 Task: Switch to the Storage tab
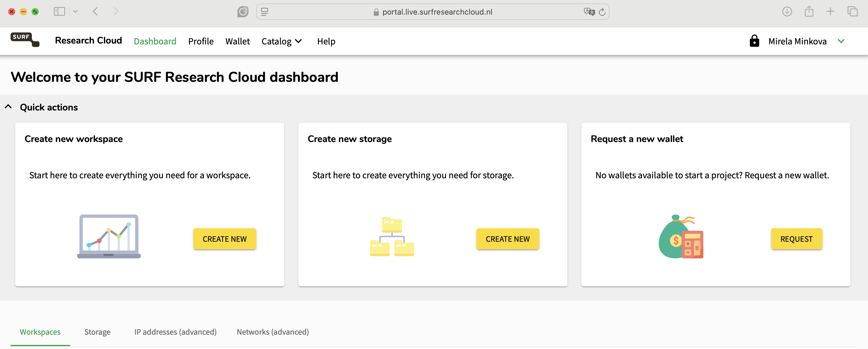click(x=97, y=331)
